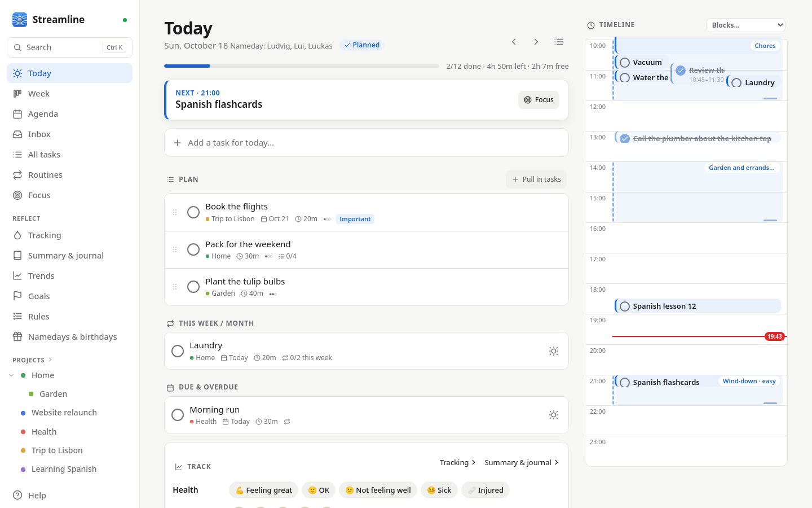Screen dimensions: 812x508
Task: Open the Inbox tray icon
Action: (17, 134)
